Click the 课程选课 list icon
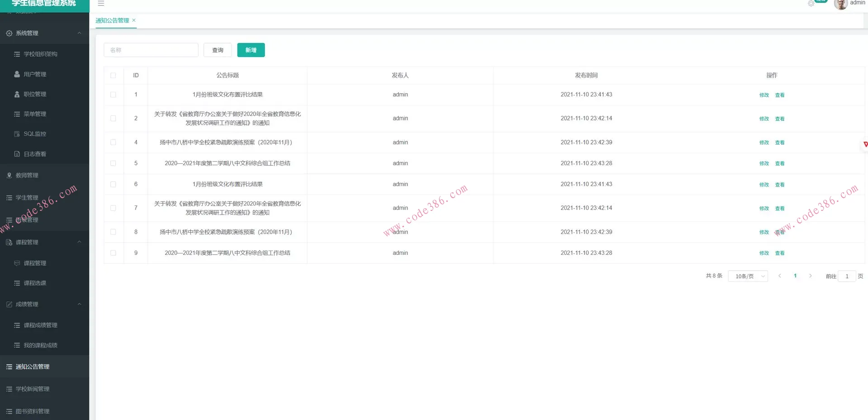The width and height of the screenshot is (868, 420). [17, 283]
